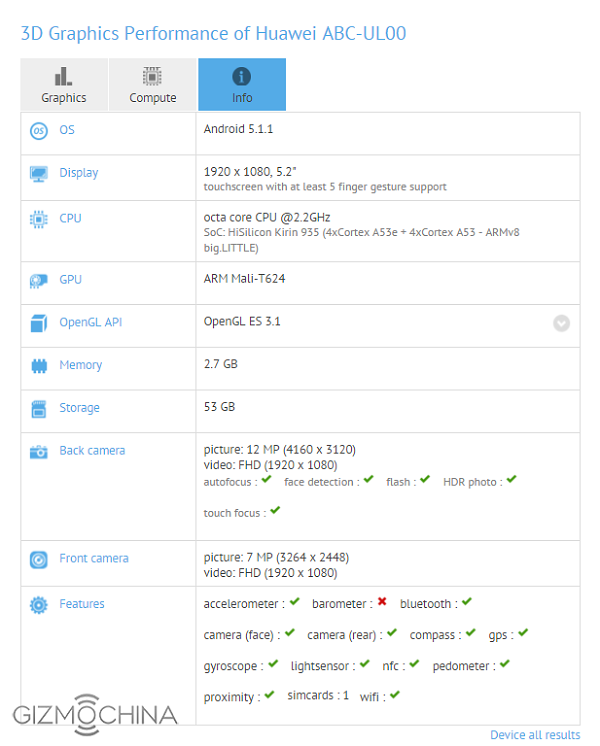Click the CPU chip icon

point(39,219)
